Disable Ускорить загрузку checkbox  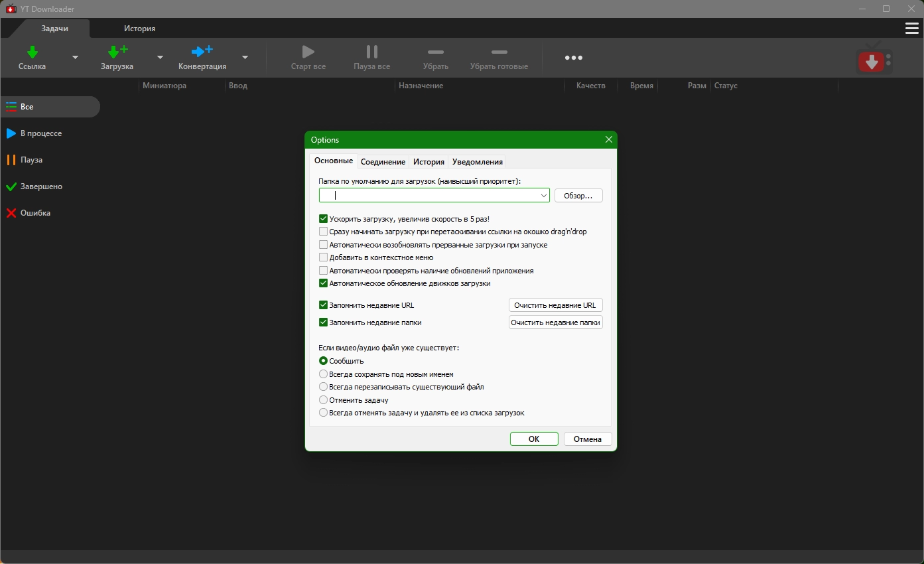coord(324,219)
